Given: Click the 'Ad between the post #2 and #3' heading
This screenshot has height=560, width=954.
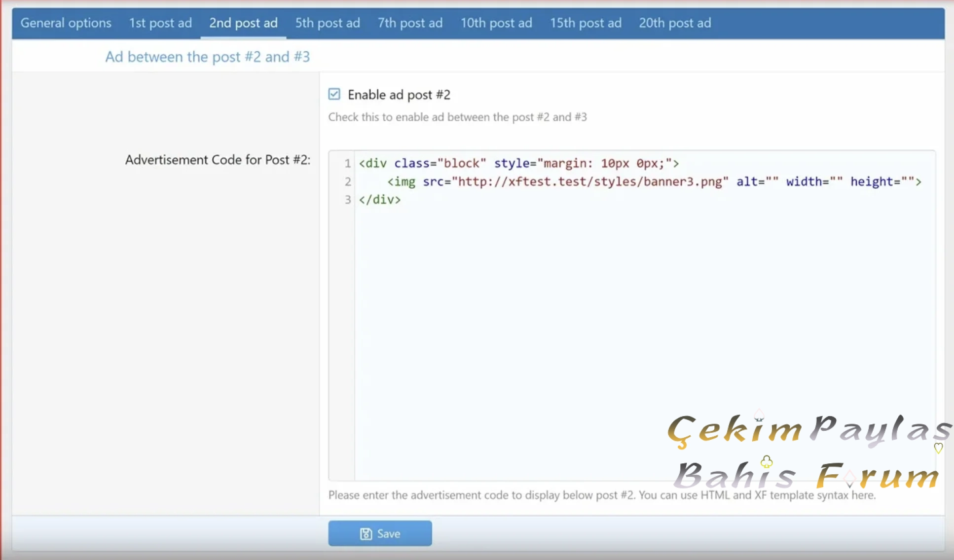Looking at the screenshot, I should coord(207,57).
